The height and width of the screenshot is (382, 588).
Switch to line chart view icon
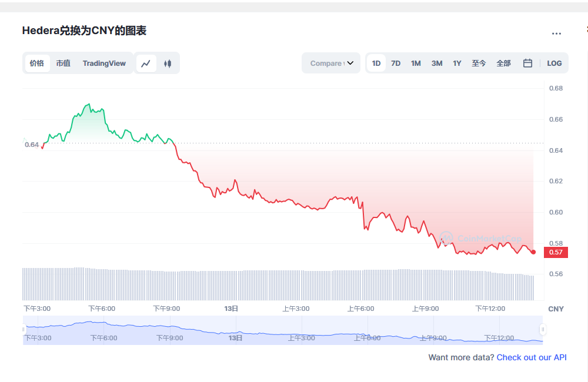point(146,63)
